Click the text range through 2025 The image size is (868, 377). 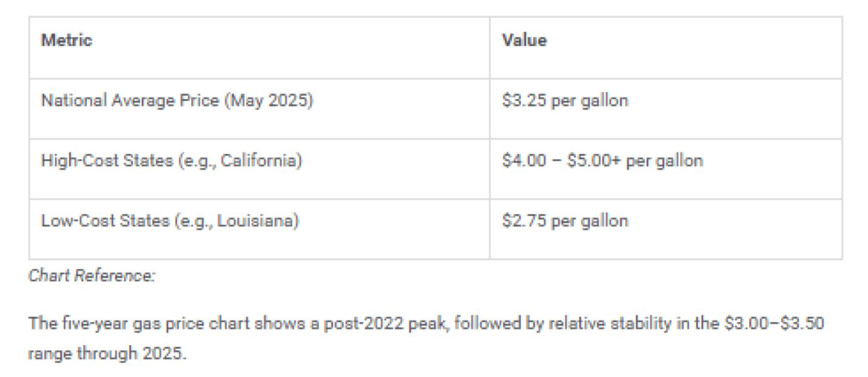(x=107, y=354)
